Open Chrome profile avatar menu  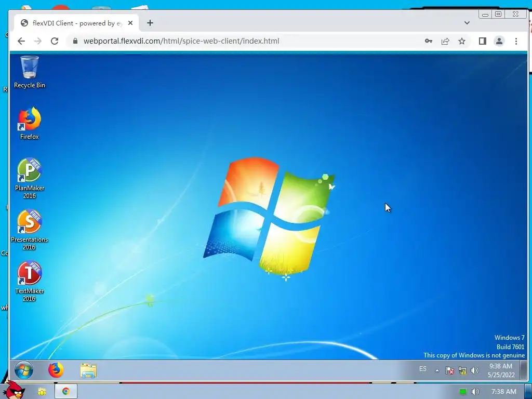[x=499, y=41]
